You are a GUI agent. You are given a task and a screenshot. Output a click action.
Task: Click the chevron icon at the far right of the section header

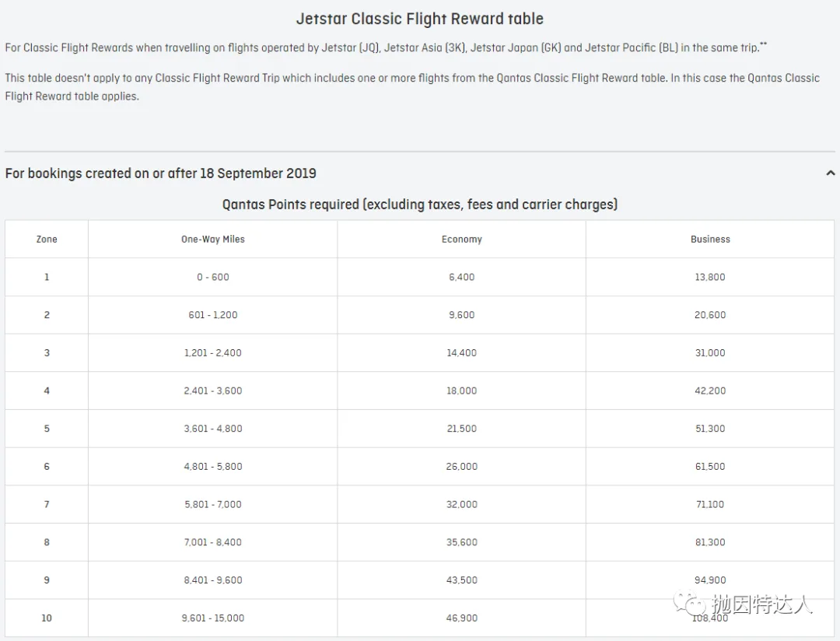pyautogui.click(x=830, y=173)
